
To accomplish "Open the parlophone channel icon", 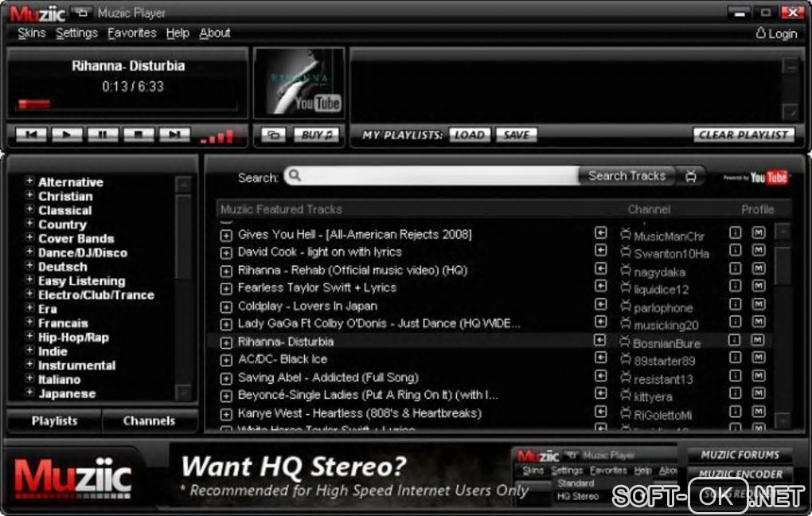I will click(x=626, y=306).
